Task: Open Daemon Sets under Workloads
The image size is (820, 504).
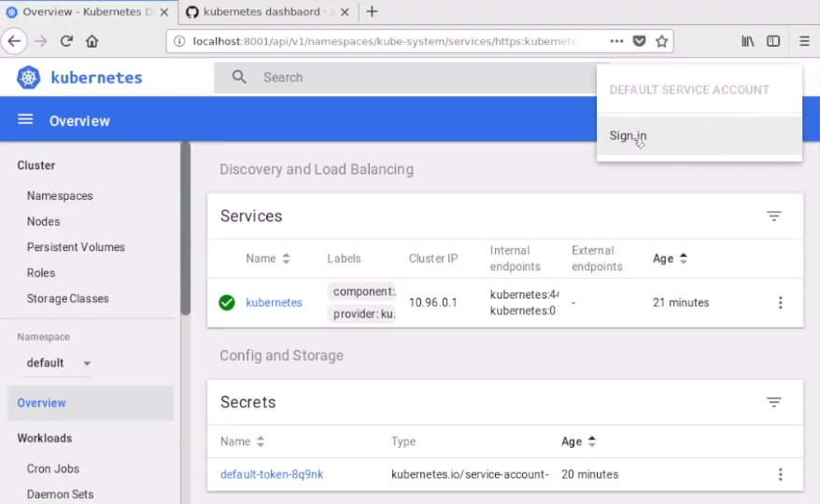Action: coord(60,494)
